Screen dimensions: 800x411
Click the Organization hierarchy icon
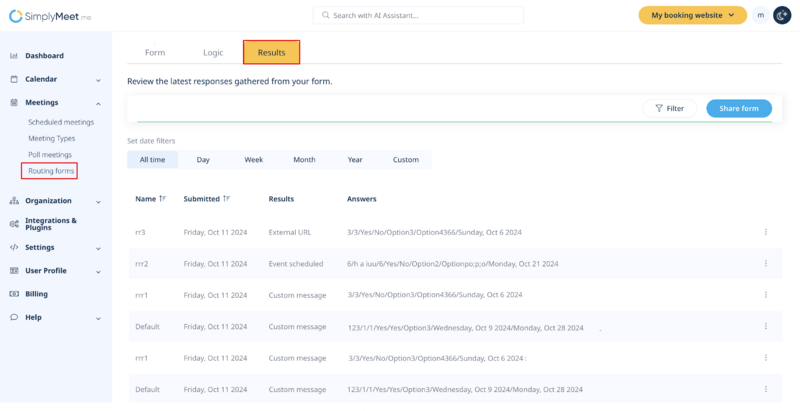(x=14, y=201)
